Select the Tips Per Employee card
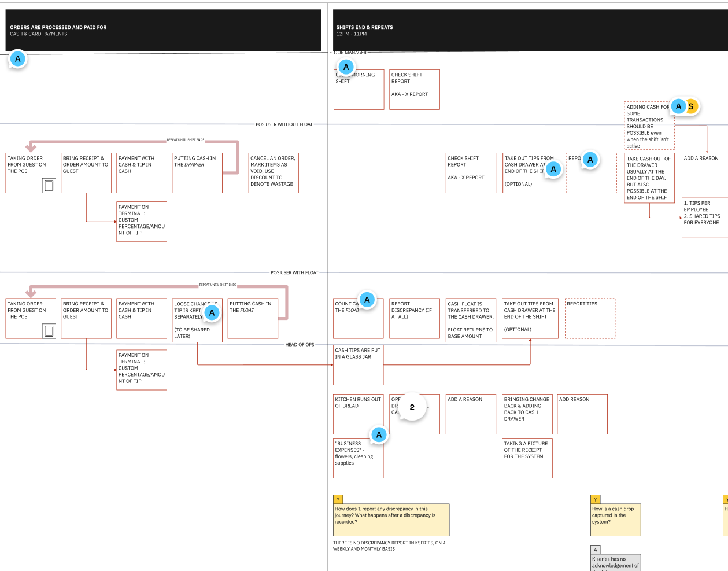 click(705, 218)
